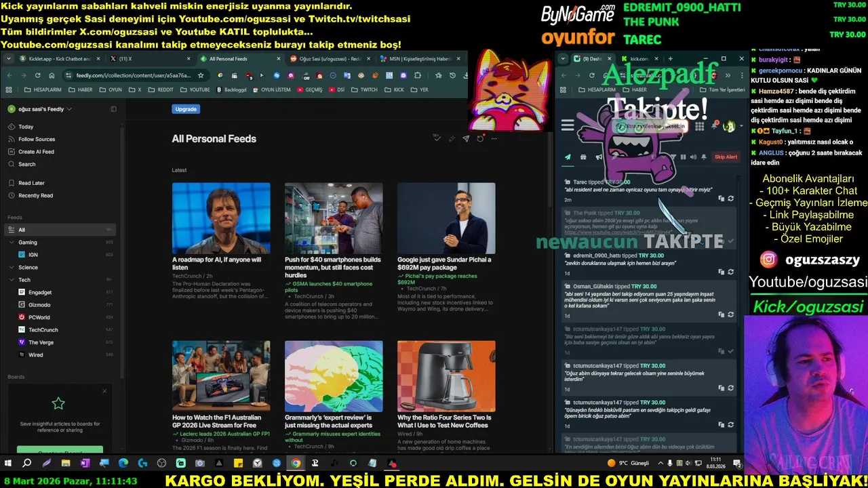Open TWITCH bookmark folder

pos(364,89)
